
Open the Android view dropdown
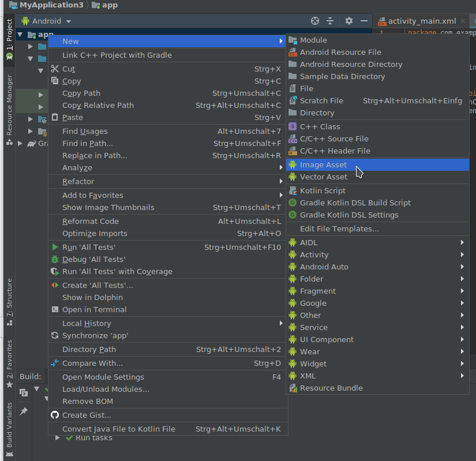pos(47,21)
